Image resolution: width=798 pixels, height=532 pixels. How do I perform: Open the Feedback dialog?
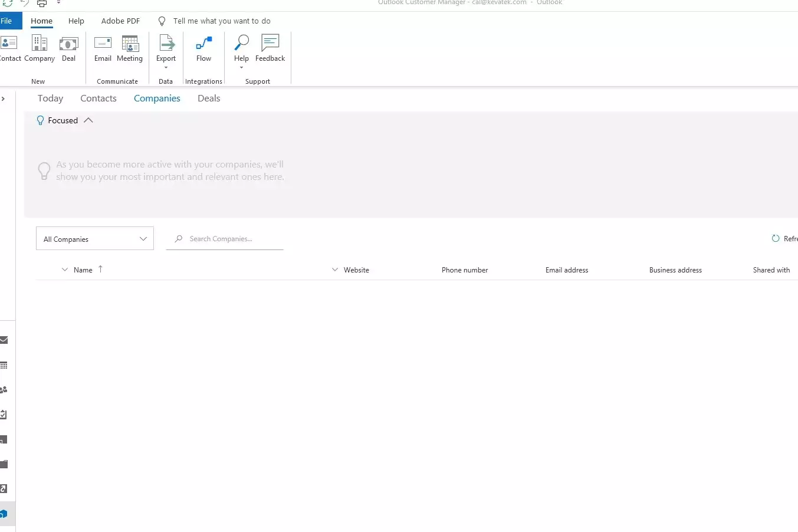pyautogui.click(x=270, y=48)
